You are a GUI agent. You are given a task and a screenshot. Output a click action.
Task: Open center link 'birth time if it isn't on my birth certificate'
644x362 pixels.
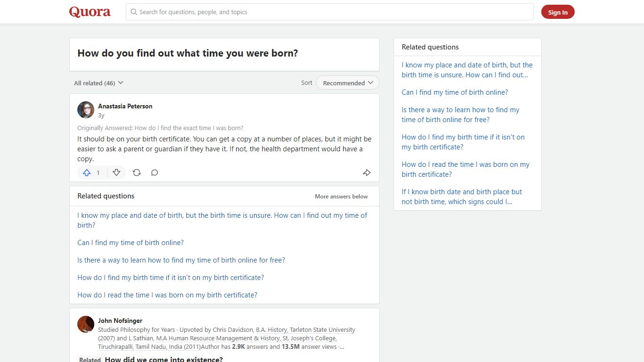pyautogui.click(x=171, y=278)
